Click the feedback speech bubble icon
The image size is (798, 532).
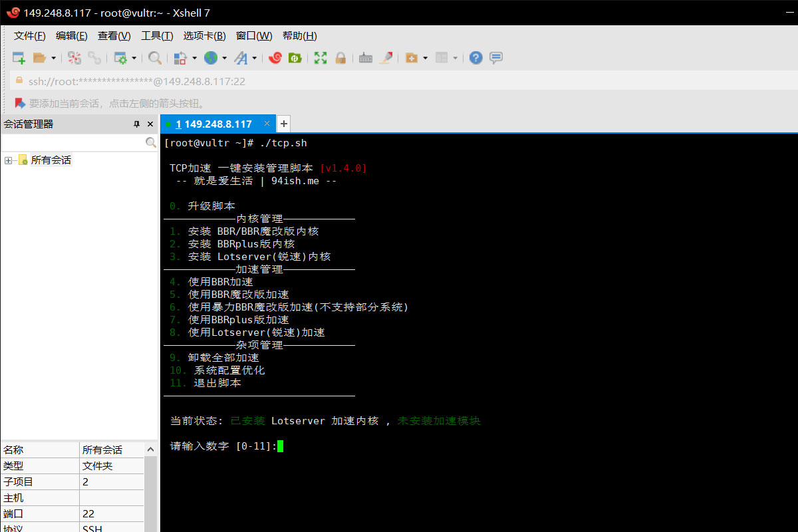tap(496, 58)
